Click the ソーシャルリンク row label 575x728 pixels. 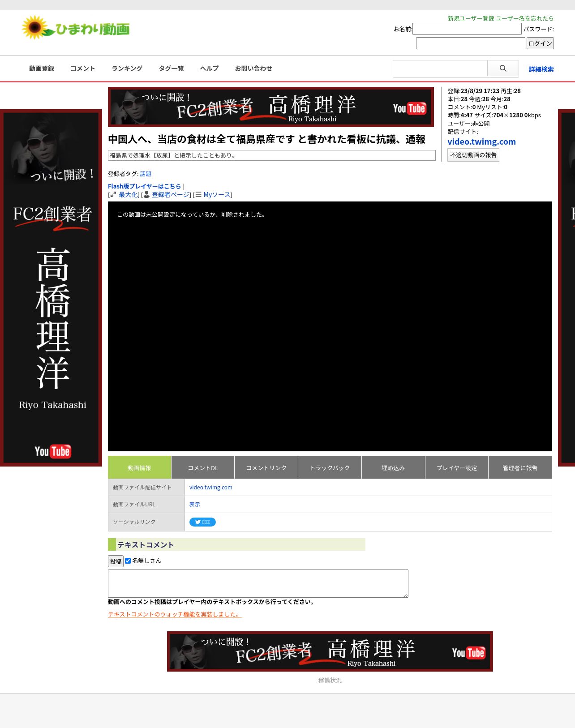146,522
